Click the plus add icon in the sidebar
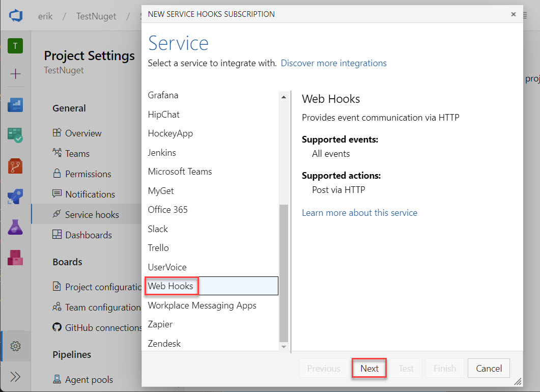Image resolution: width=540 pixels, height=392 pixels. click(x=15, y=74)
